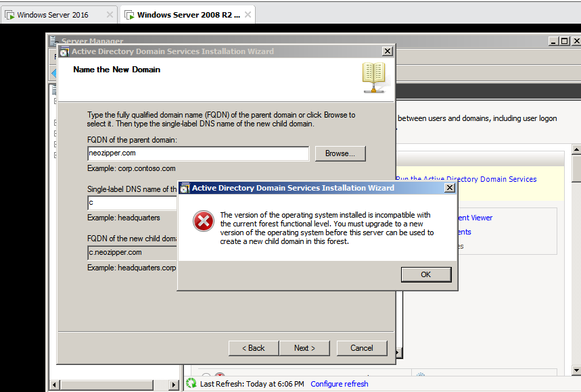
Task: Click the Back button in the wizard
Action: [253, 347]
